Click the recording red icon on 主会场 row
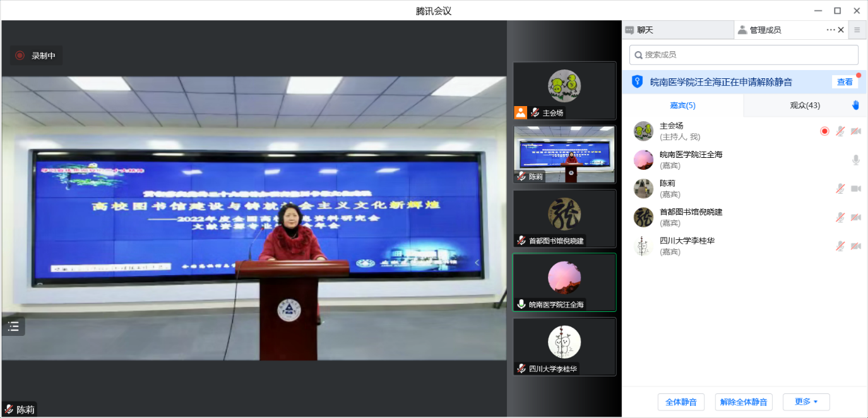 click(x=824, y=131)
